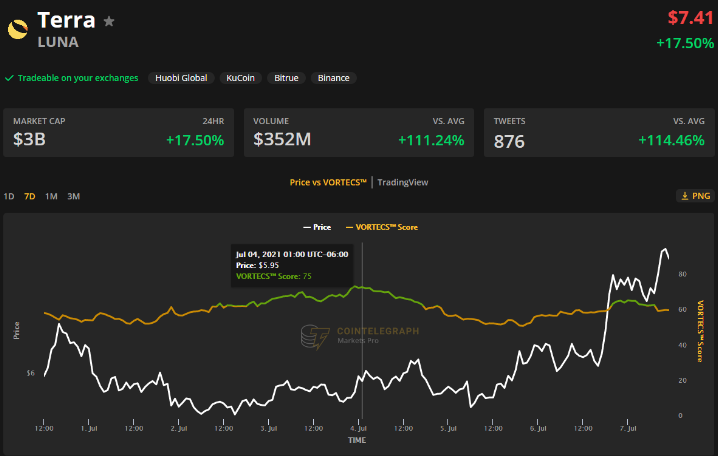The width and height of the screenshot is (718, 456).
Task: Click the +114.46% tweets vs avg figure
Action: [x=672, y=140]
